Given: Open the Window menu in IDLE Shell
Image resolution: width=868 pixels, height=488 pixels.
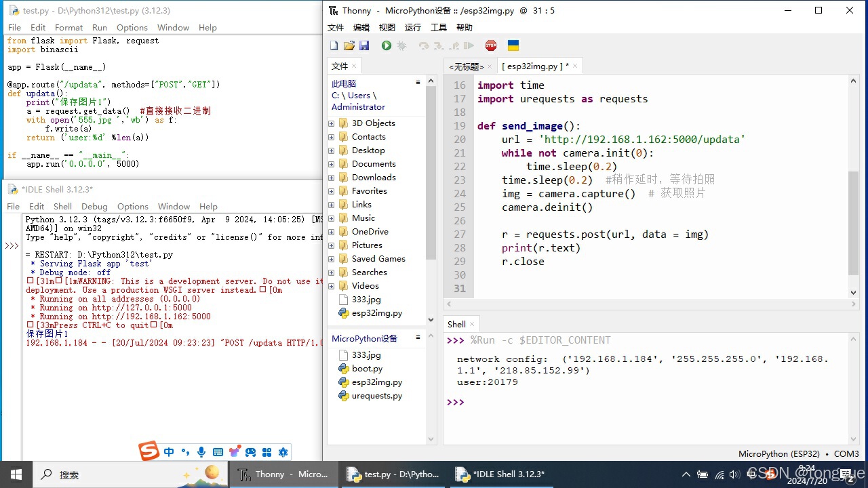Looking at the screenshot, I should pyautogui.click(x=174, y=207).
